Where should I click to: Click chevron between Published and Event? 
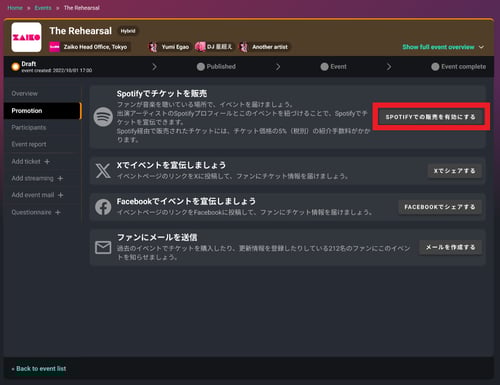[x=278, y=67]
